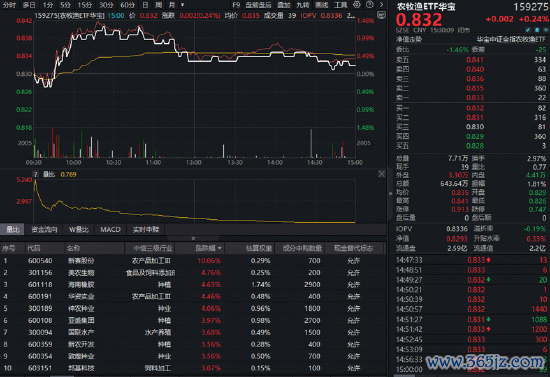Open 华宝中证全指农牧渔ETF link
The height and width of the screenshot is (377, 550).
pos(511,39)
